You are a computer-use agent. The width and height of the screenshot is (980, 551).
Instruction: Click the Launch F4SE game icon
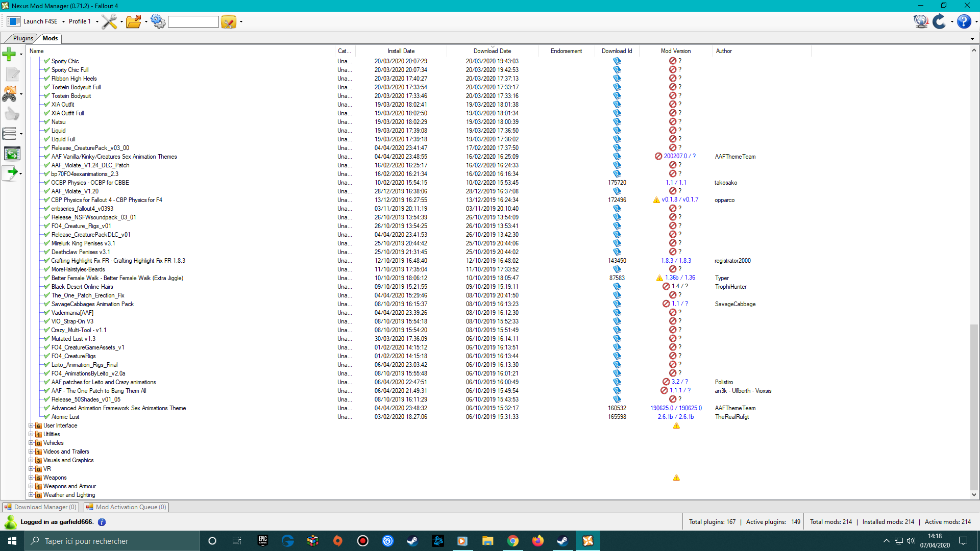14,21
